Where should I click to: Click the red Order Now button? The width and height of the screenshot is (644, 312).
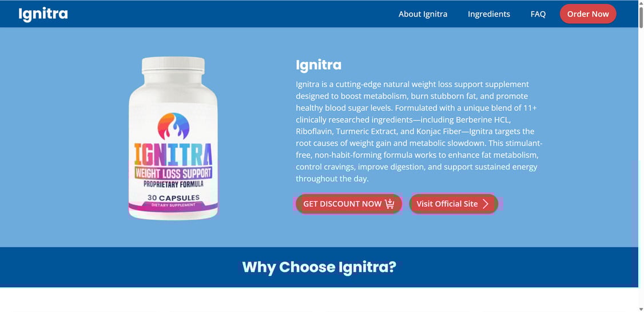pos(588,14)
